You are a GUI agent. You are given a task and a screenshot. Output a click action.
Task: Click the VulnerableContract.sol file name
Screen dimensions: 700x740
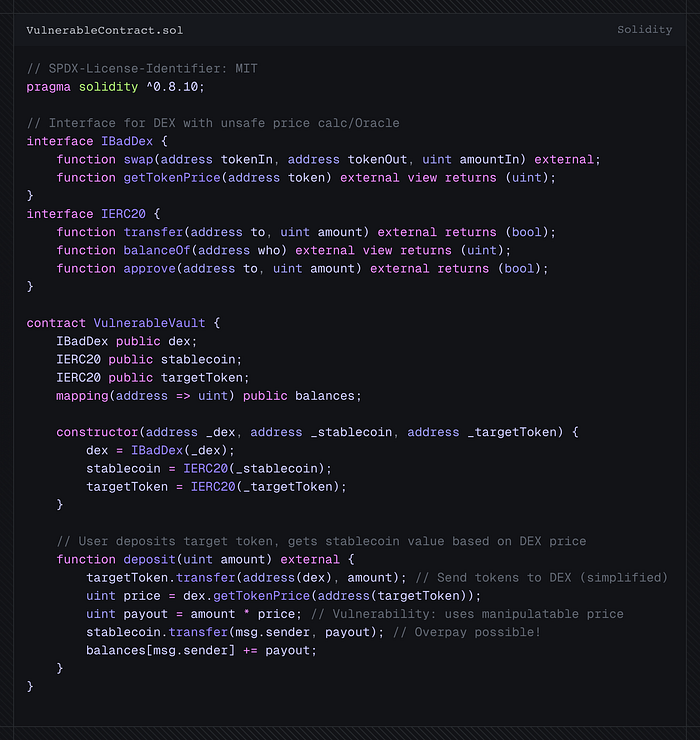point(105,30)
